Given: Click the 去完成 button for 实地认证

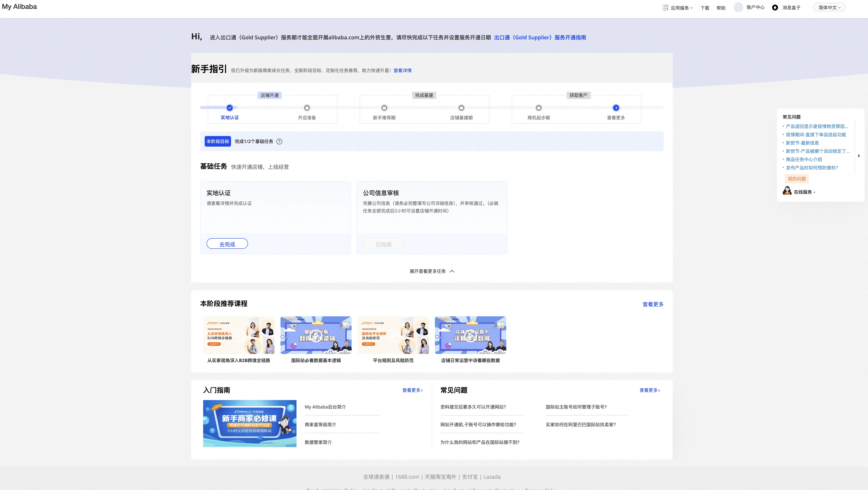Looking at the screenshot, I should pos(227,244).
